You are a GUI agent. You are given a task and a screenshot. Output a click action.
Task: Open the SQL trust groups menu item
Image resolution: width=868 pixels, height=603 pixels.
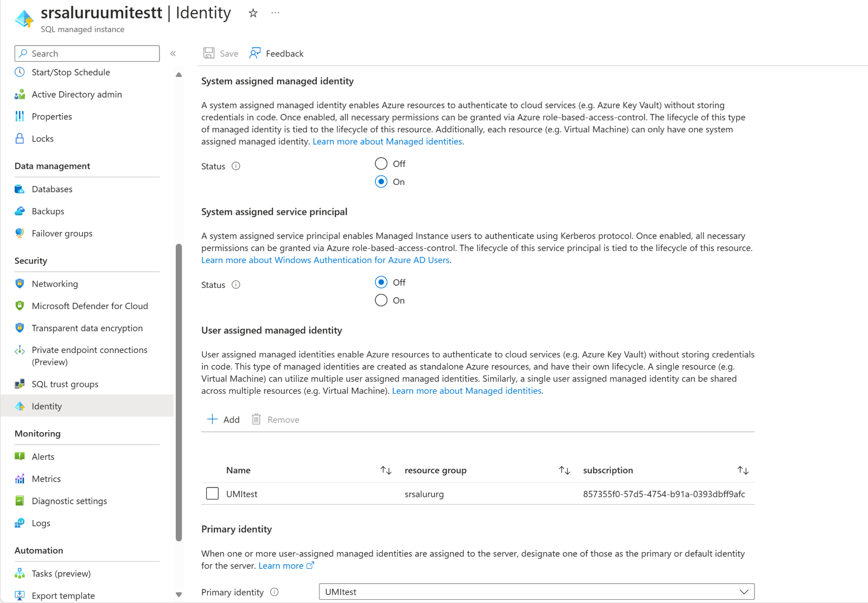pos(65,384)
